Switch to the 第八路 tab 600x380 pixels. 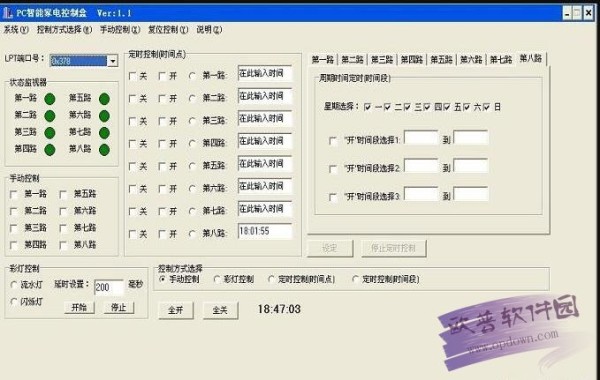(531, 59)
